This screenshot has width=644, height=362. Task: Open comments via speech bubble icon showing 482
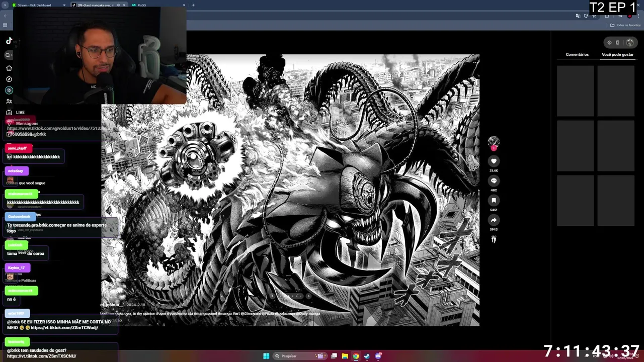click(x=494, y=180)
